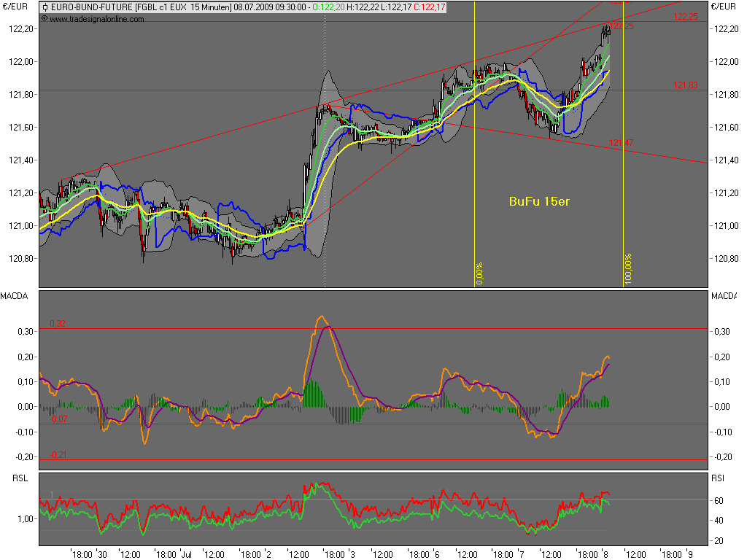Click the 121,40 tick on right price axis

pyautogui.click(x=727, y=160)
